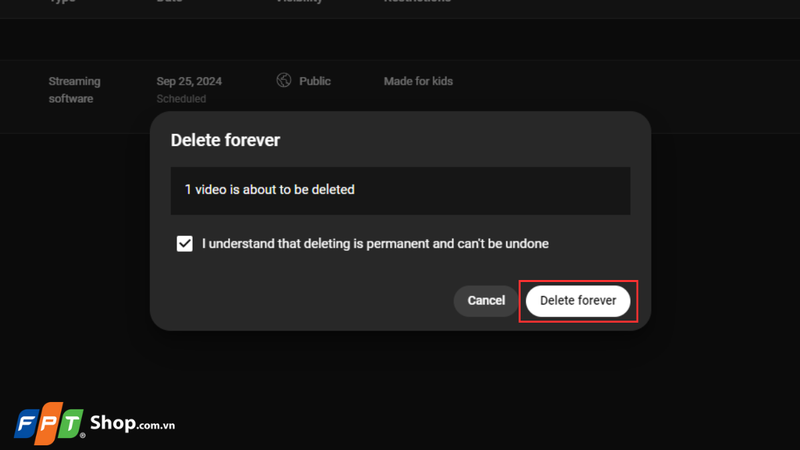Click the 'Sep 25, 2024' date

tap(189, 81)
